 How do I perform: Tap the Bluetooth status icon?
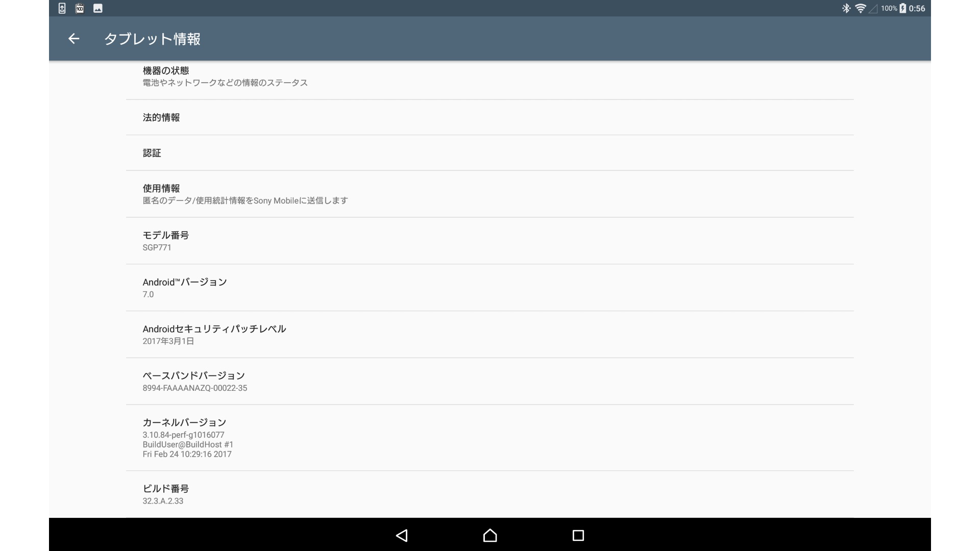click(x=846, y=8)
